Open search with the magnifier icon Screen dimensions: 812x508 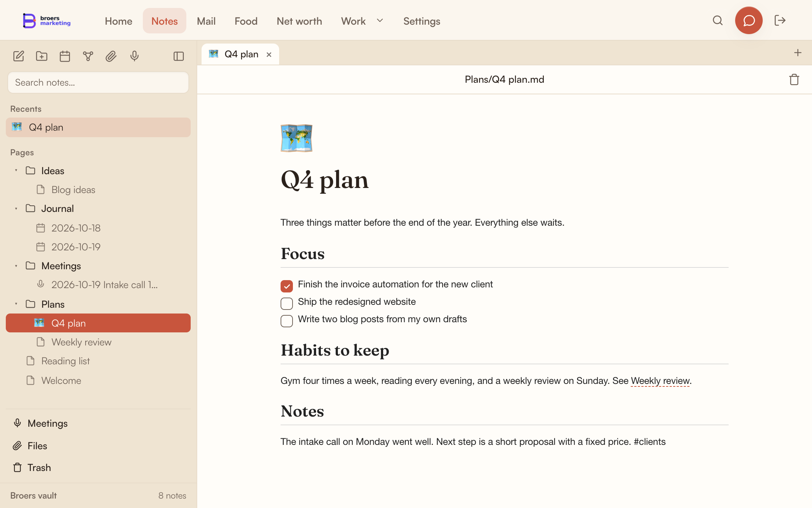click(718, 21)
